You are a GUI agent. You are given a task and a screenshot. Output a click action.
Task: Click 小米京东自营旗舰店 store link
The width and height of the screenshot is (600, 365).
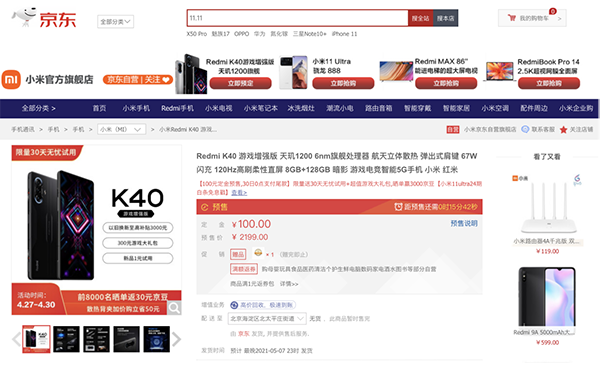[x=490, y=130]
